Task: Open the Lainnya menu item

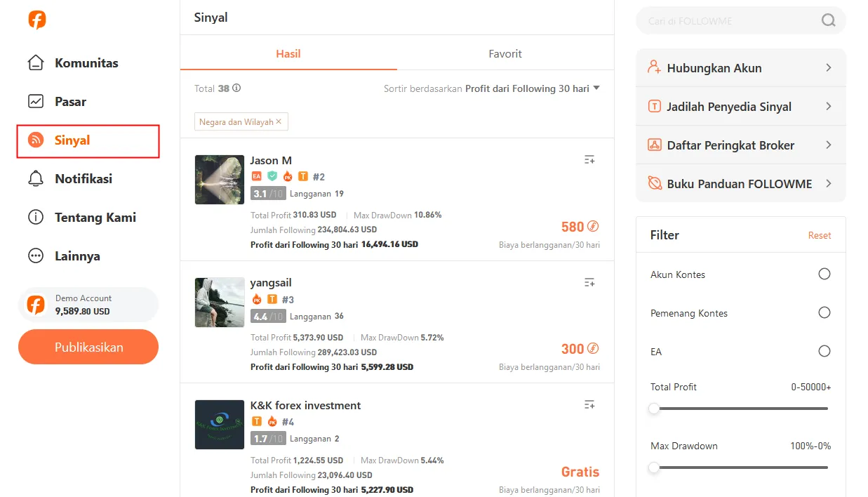Action: (x=64, y=256)
